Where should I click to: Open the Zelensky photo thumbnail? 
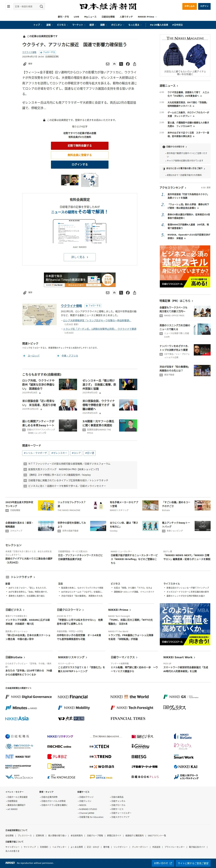click(x=70, y=180)
